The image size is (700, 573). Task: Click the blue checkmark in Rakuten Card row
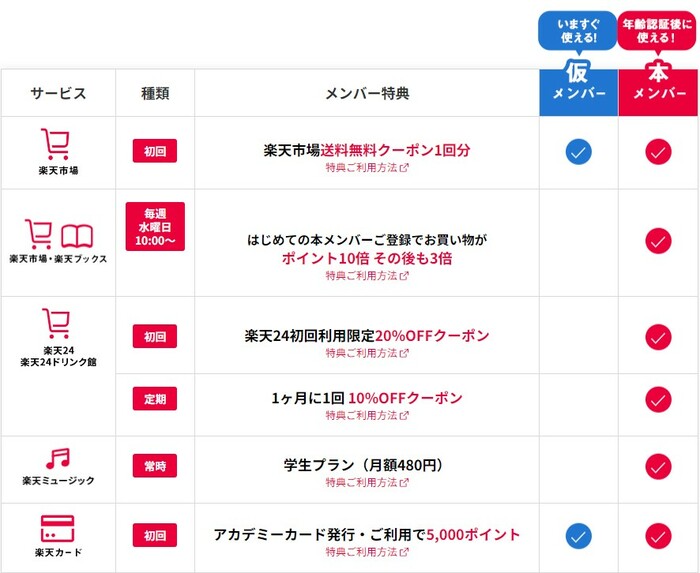point(578,536)
